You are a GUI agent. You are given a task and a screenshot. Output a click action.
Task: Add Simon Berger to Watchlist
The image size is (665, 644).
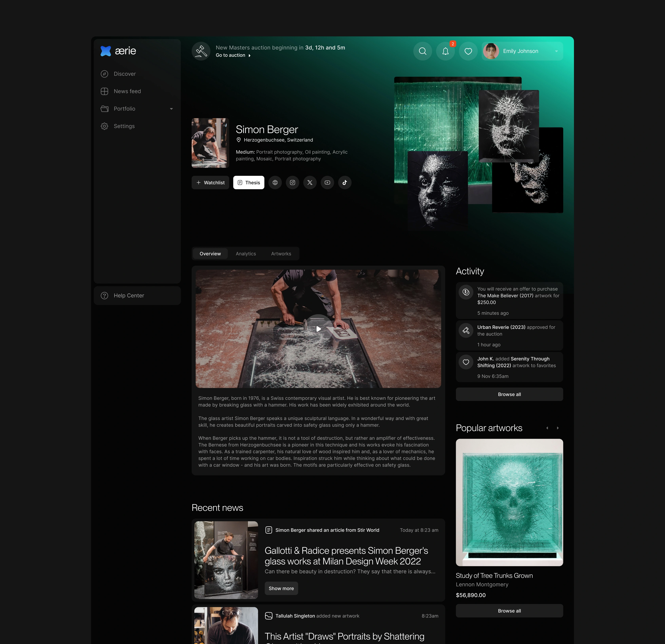click(x=210, y=182)
